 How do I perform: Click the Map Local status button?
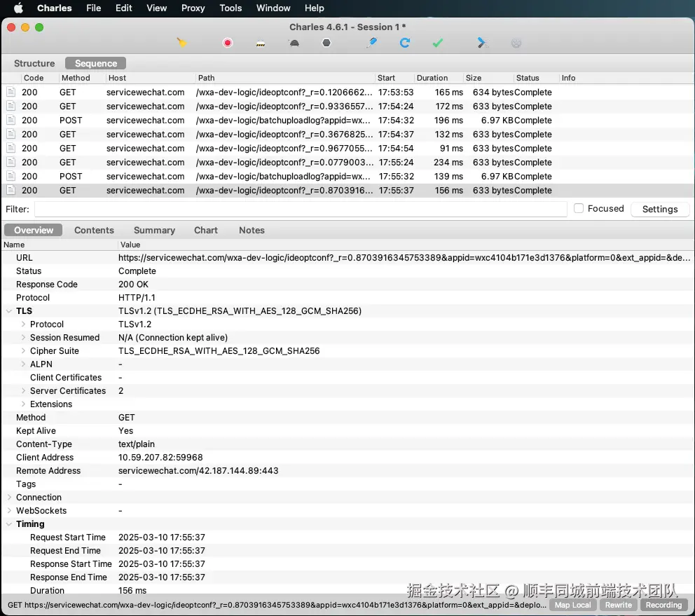(x=572, y=605)
